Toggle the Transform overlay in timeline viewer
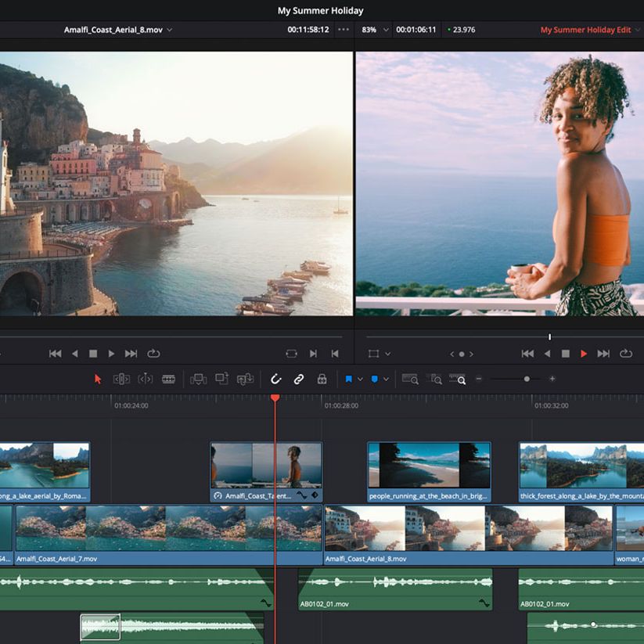This screenshot has height=644, width=644. (373, 354)
